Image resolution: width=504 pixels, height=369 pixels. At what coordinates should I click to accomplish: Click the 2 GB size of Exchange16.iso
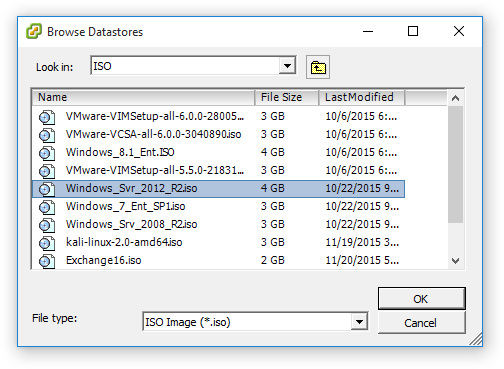273,260
